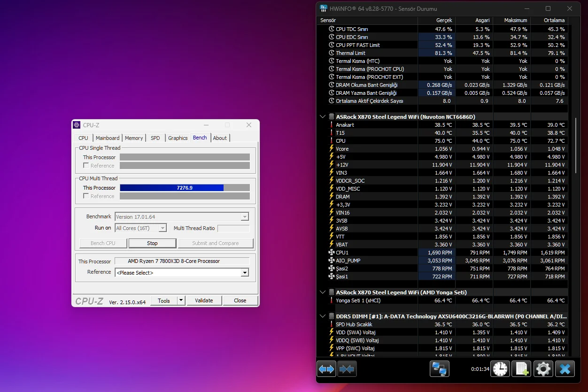
Task: Enable Single Thread Reference checkbox
Action: 86,166
